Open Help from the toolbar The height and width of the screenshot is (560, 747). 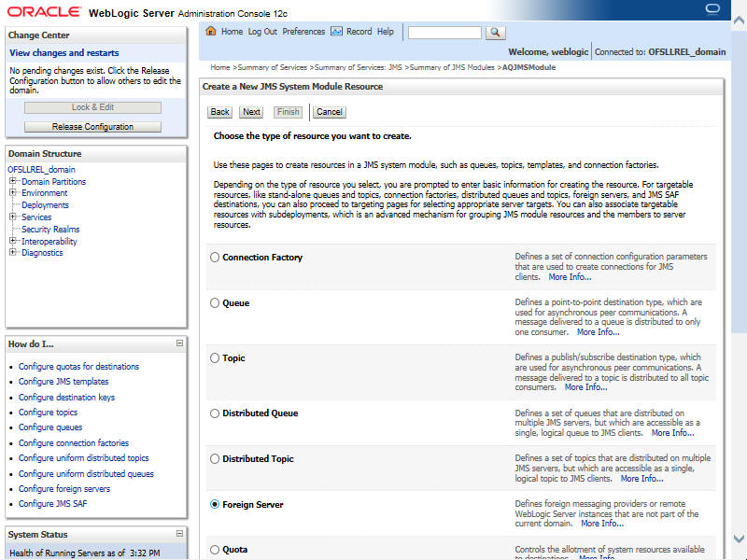click(386, 32)
